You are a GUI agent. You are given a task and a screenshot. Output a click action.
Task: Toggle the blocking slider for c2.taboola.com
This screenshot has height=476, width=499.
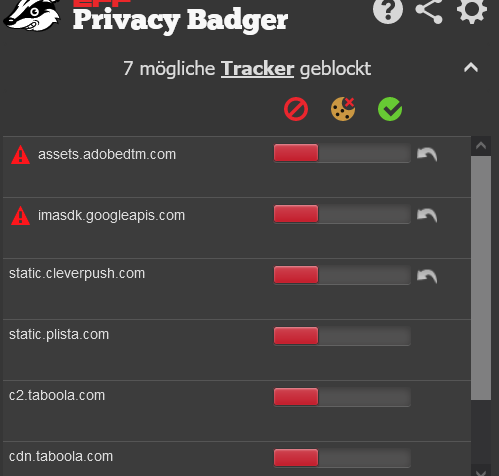pos(342,397)
